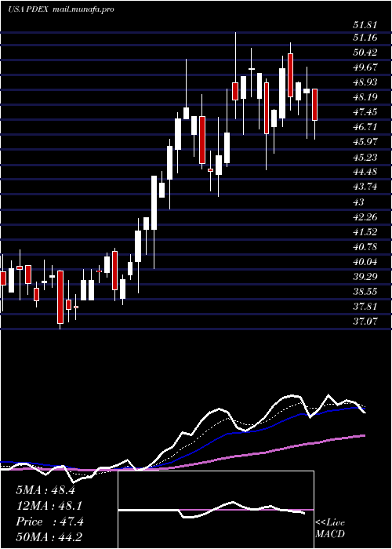Image resolution: width=392 pixels, height=549 pixels.
Task: Click the 46.71 price axis label
Action: (x=365, y=127)
